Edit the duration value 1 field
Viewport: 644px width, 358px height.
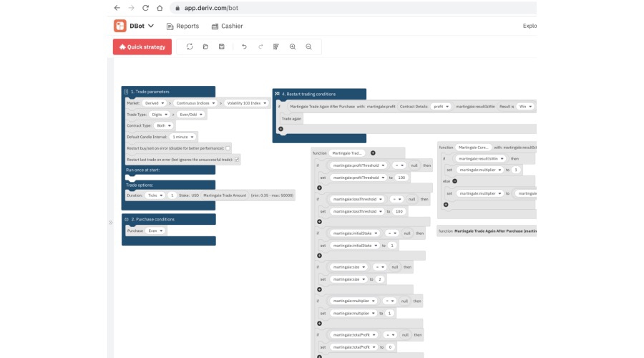172,195
